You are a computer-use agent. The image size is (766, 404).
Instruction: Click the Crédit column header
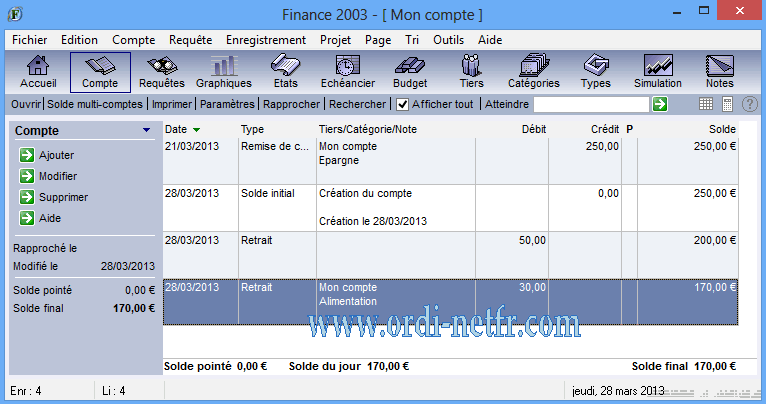pyautogui.click(x=605, y=129)
